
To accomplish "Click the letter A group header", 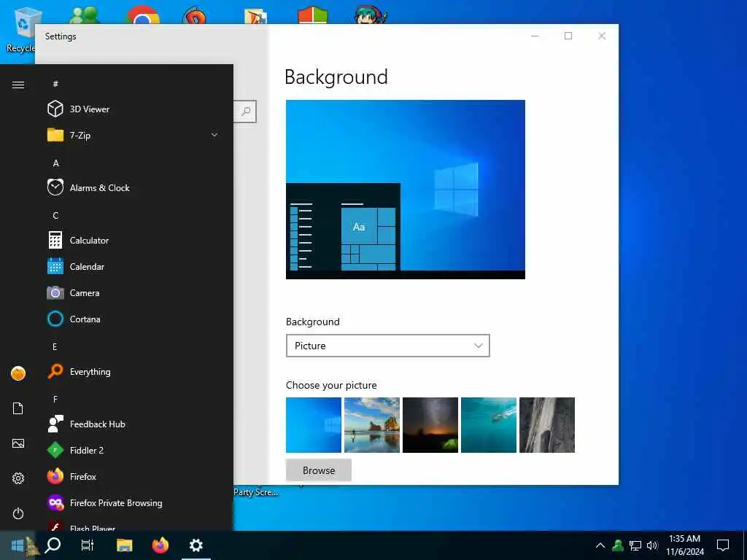I will pos(55,163).
